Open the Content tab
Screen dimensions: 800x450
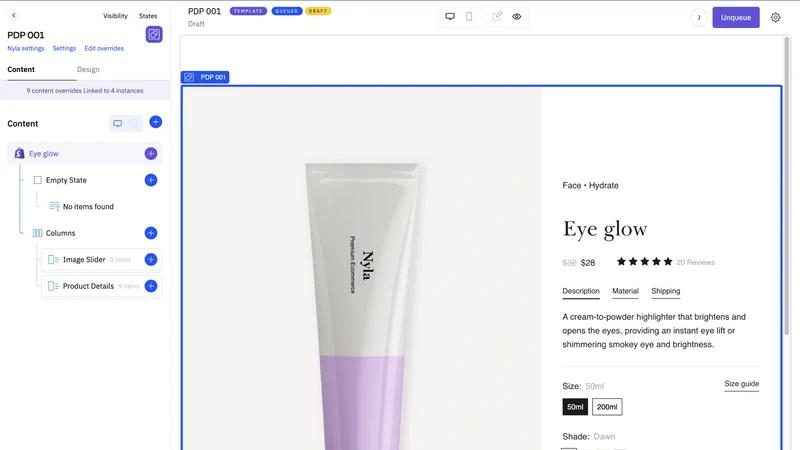21,69
